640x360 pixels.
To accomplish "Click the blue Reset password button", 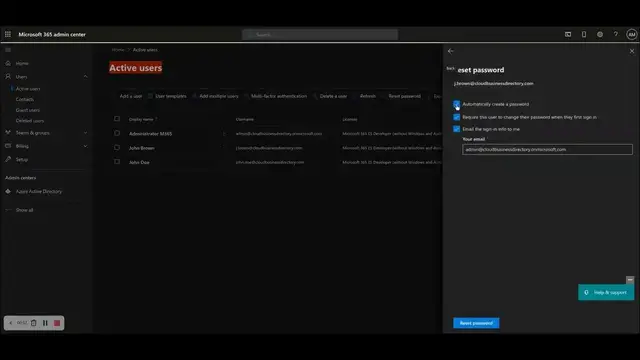I will coord(476,323).
